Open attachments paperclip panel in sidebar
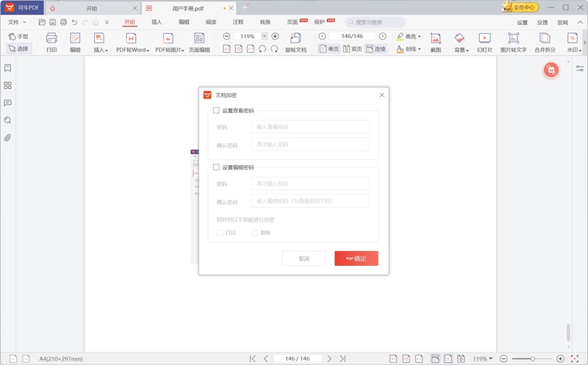This screenshot has width=588, height=365. pos(7,137)
